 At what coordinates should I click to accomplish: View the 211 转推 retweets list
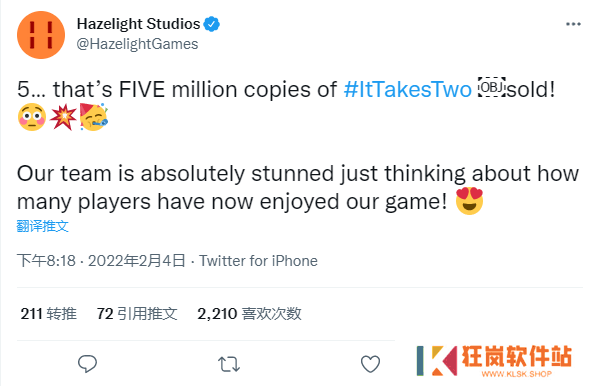tap(49, 314)
